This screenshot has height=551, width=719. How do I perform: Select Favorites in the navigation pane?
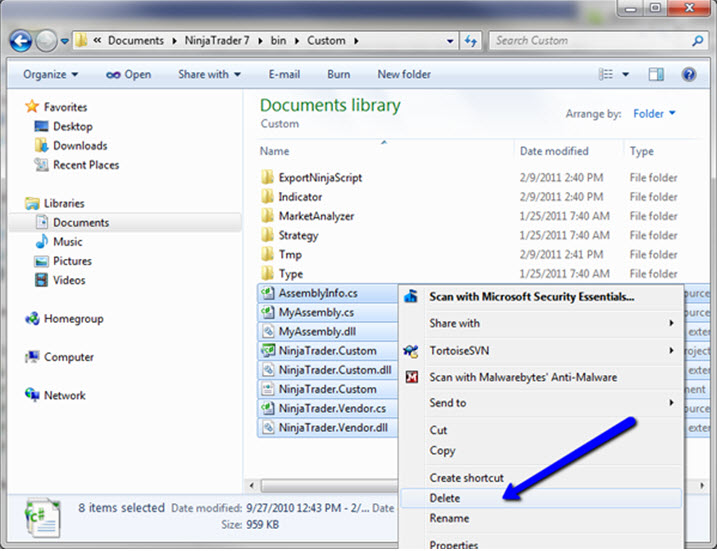click(x=65, y=107)
